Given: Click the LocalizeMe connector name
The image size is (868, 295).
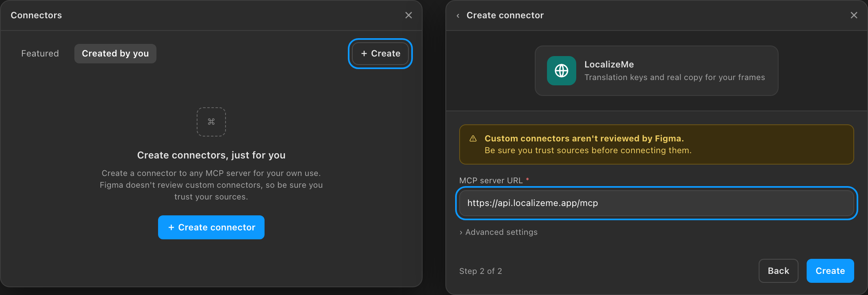Looking at the screenshot, I should 609,64.
